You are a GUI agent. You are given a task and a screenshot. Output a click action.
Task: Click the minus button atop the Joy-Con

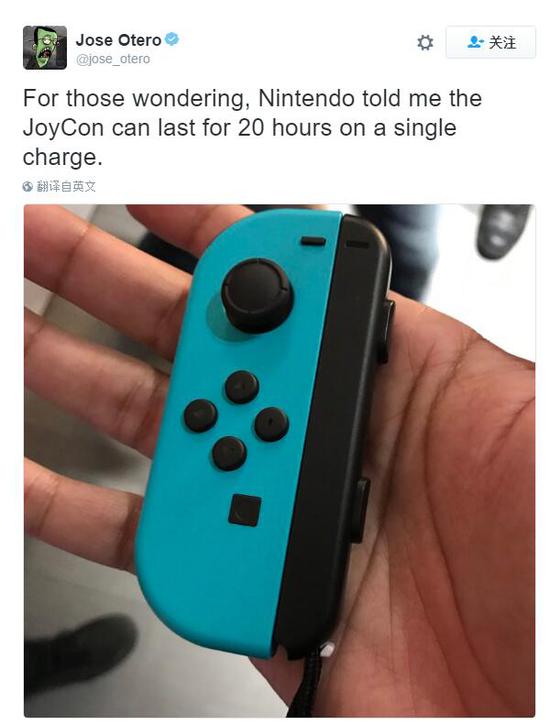click(x=313, y=241)
